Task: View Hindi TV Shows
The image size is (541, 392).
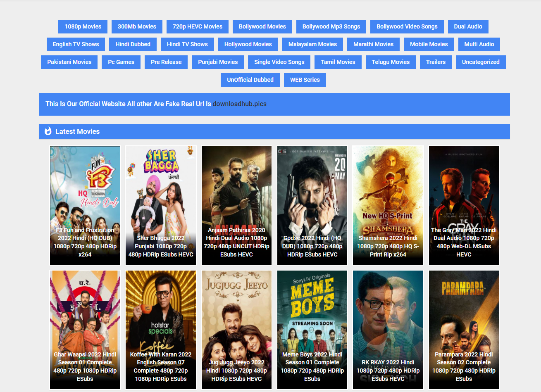Action: pyautogui.click(x=187, y=44)
